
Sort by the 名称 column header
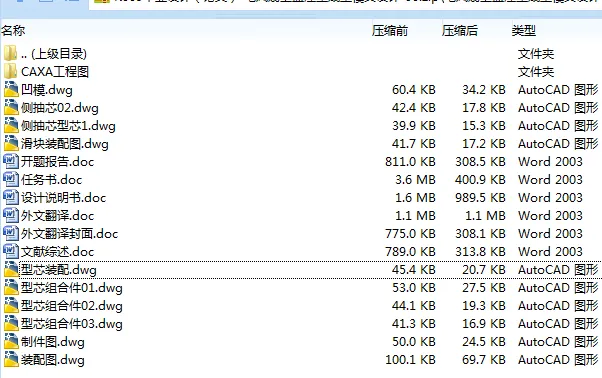13,30
